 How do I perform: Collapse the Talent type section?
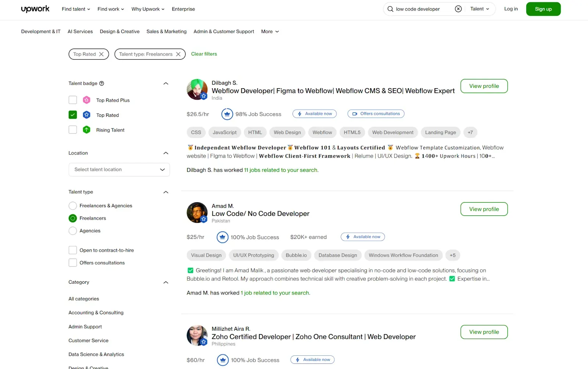tap(166, 192)
